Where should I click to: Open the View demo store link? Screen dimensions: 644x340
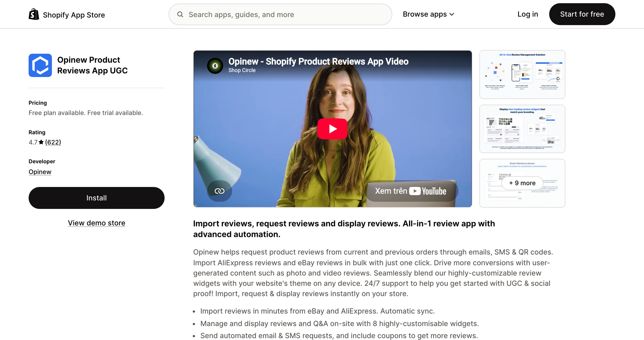(x=97, y=223)
